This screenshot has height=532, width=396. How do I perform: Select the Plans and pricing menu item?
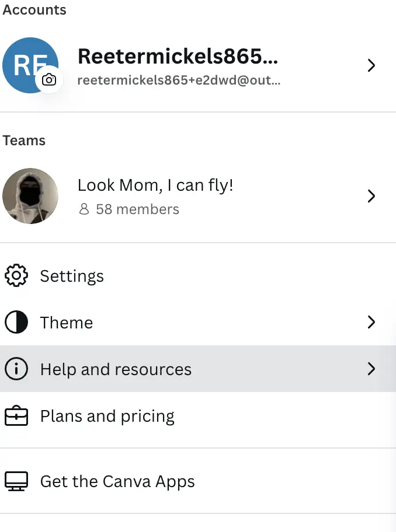pyautogui.click(x=198, y=415)
